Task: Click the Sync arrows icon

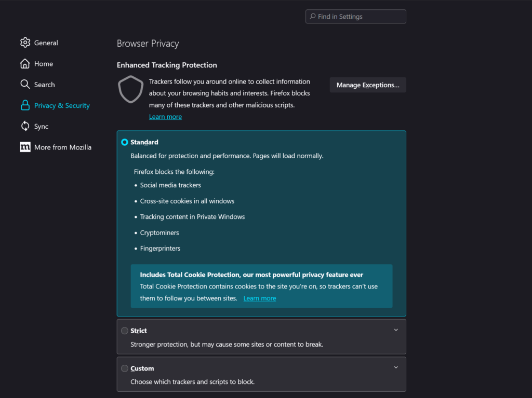Action: (x=25, y=126)
